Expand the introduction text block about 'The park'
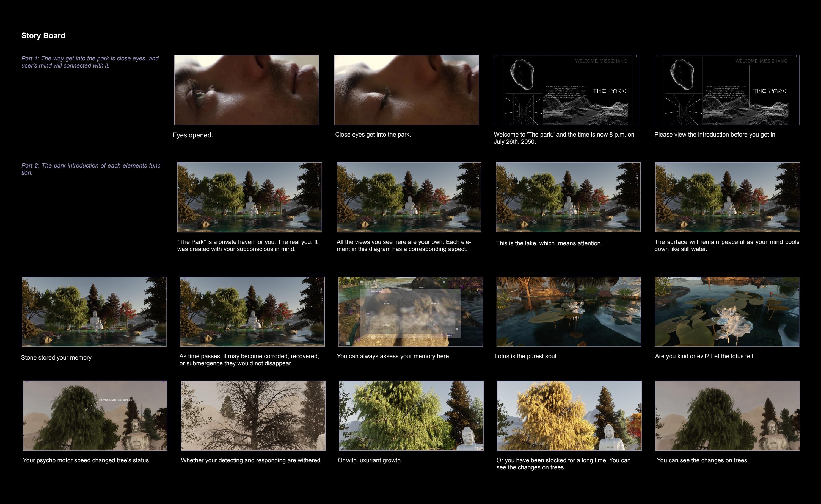 point(566,92)
